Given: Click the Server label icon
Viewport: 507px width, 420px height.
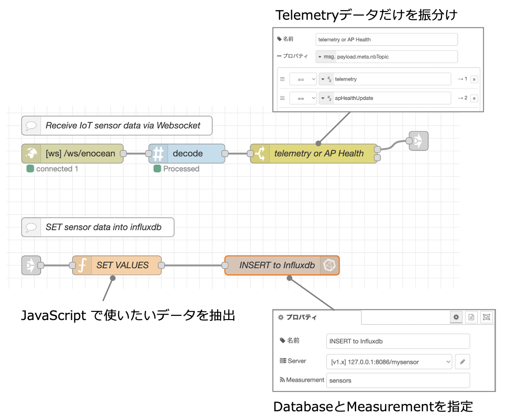Looking at the screenshot, I should [283, 361].
